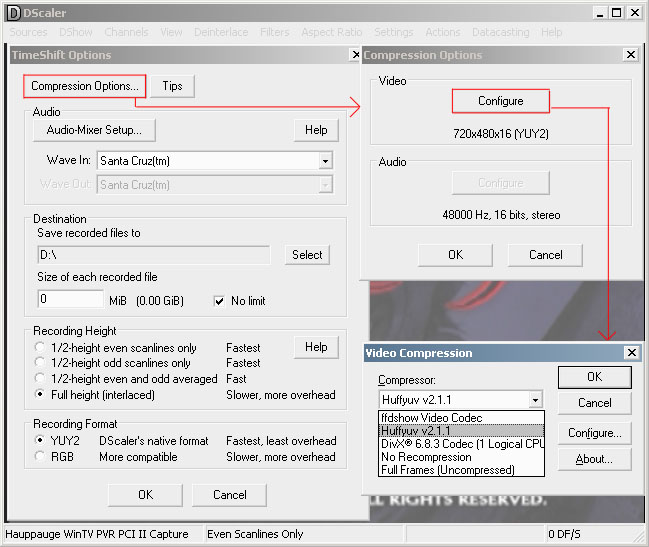Click Cancel in Video Compression dialog
Viewport: 649px width, 547px height.
[594, 403]
